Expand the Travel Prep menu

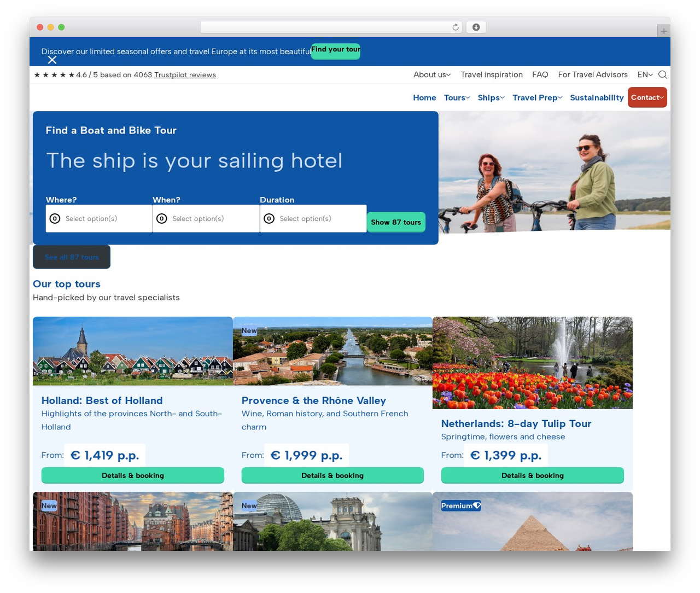tap(538, 97)
